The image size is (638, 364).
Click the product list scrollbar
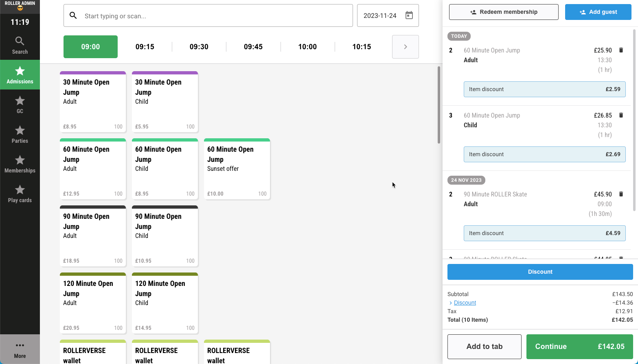pos(439,105)
